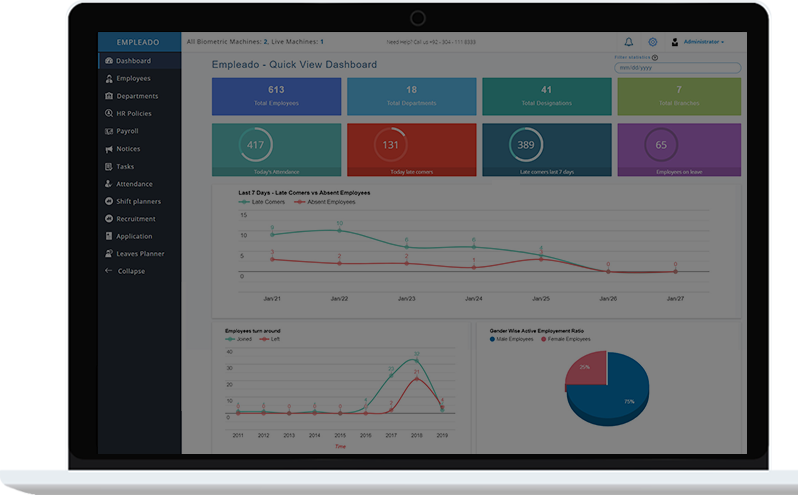
Task: Click the Departments building icon
Action: point(108,96)
